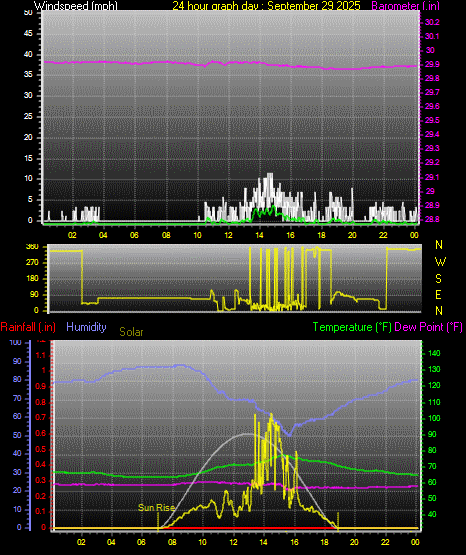Click the Dew Point (°F) legend label
This screenshot has width=466, height=555.
(x=428, y=327)
